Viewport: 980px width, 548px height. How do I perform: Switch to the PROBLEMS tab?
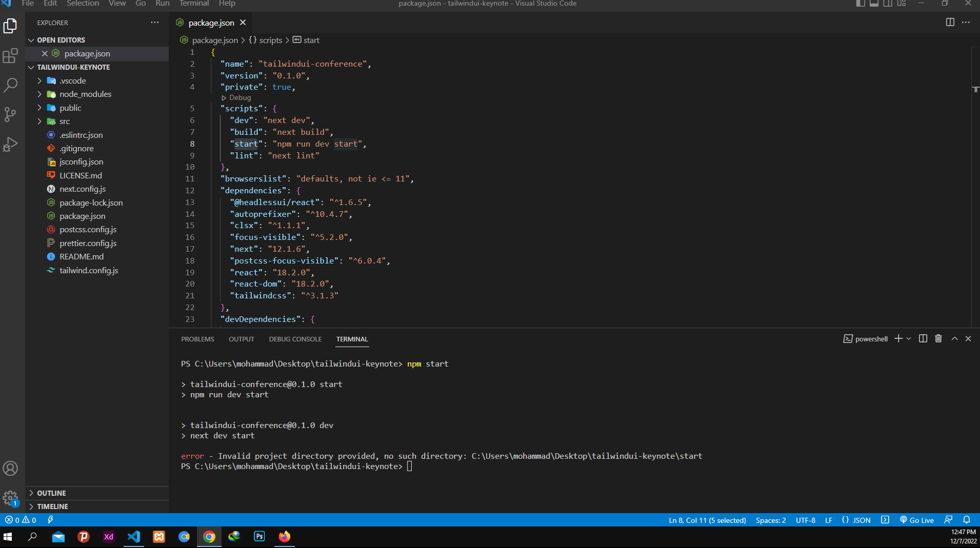pyautogui.click(x=197, y=339)
